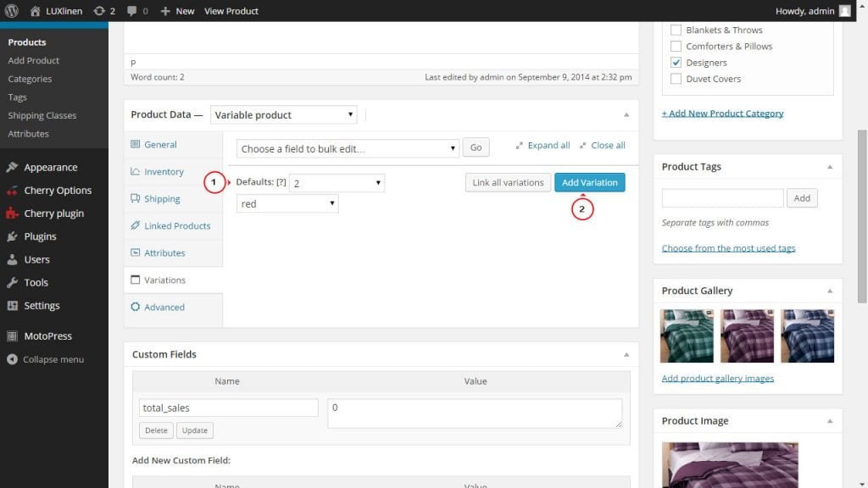Click the Collapse menu arrow icon
The image size is (868, 488).
pyautogui.click(x=12, y=359)
